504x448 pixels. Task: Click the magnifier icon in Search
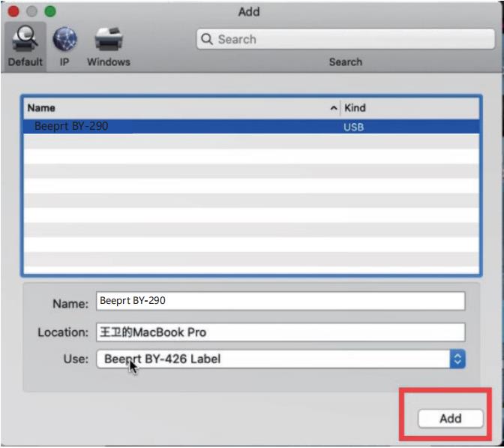pos(207,39)
